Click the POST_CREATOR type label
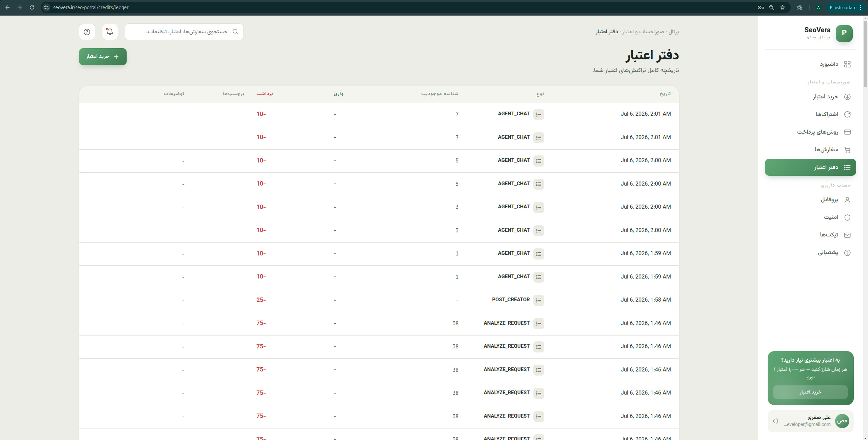 point(511,300)
